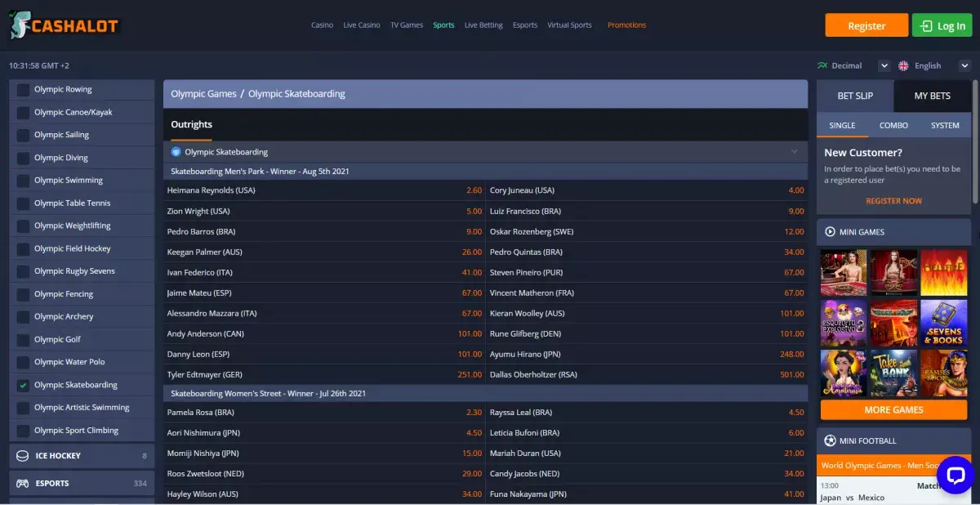Click the orange Register button
Image resolution: width=980 pixels, height=505 pixels.
(x=866, y=25)
